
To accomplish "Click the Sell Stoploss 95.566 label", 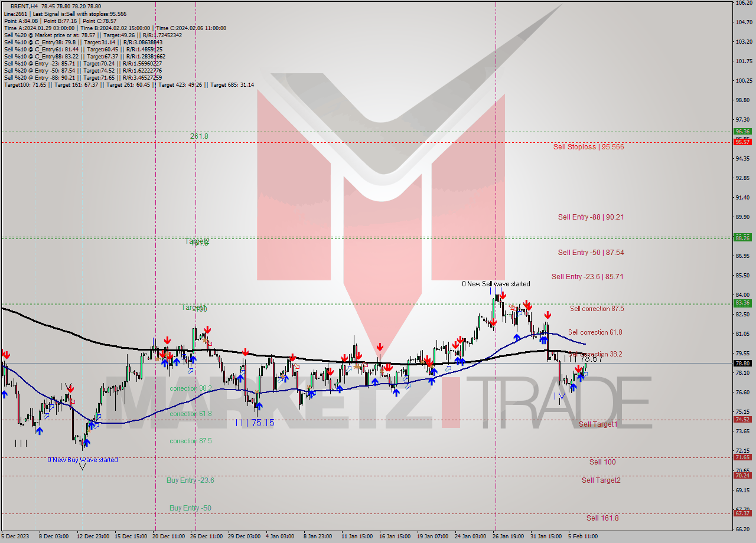I will click(588, 146).
